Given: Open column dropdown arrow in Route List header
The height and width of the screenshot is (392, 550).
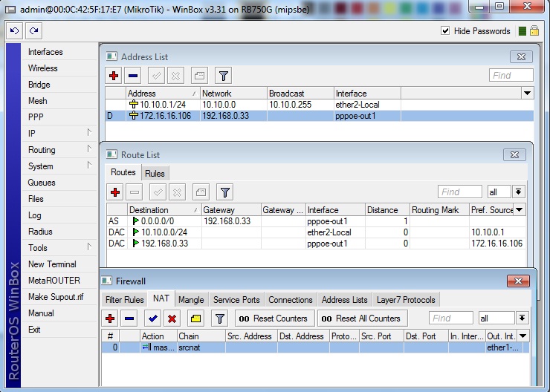Looking at the screenshot, I should pyautogui.click(x=520, y=210).
